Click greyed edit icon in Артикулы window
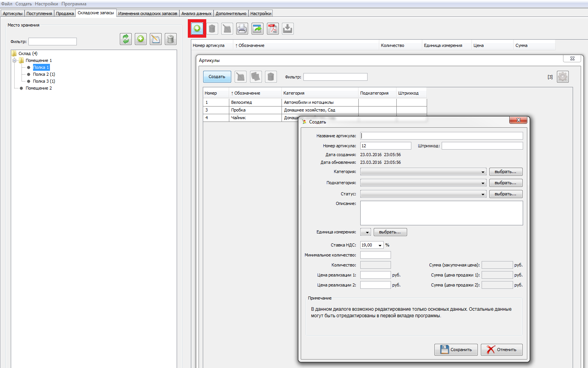This screenshot has height=368, width=588. [240, 77]
